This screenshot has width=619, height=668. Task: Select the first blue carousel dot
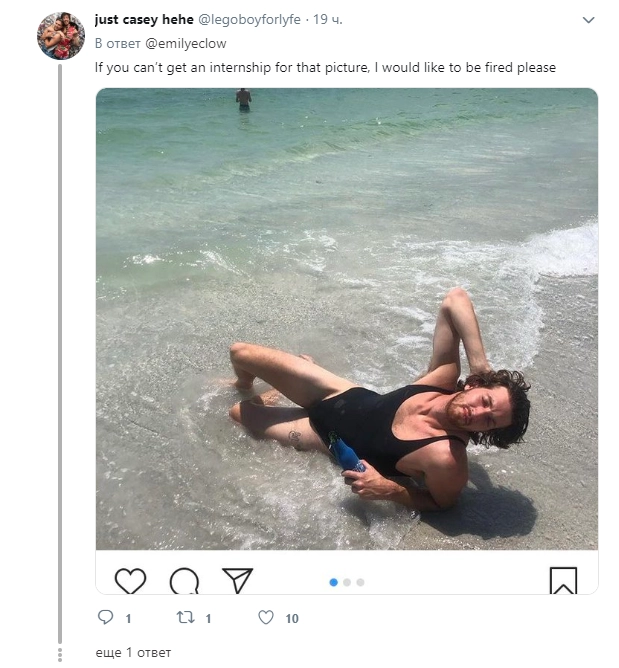click(334, 582)
